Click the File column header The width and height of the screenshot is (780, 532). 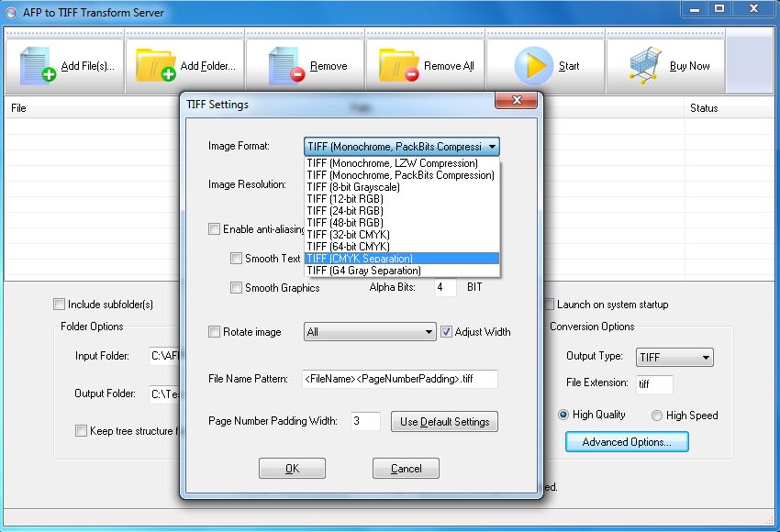point(18,108)
